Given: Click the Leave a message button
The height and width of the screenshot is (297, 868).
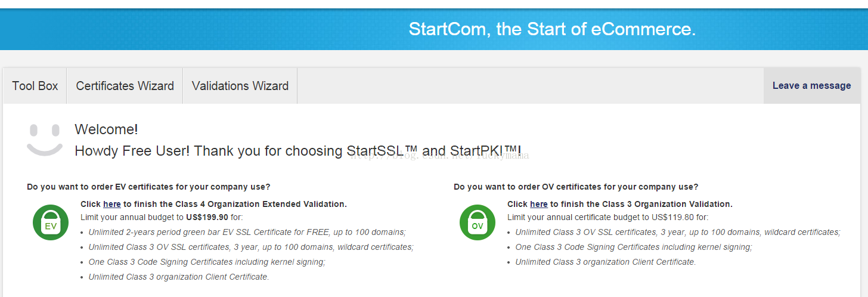Looking at the screenshot, I should pos(811,86).
